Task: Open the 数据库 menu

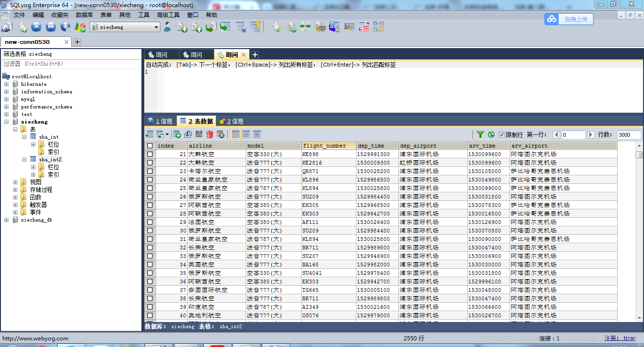Action: (84, 15)
